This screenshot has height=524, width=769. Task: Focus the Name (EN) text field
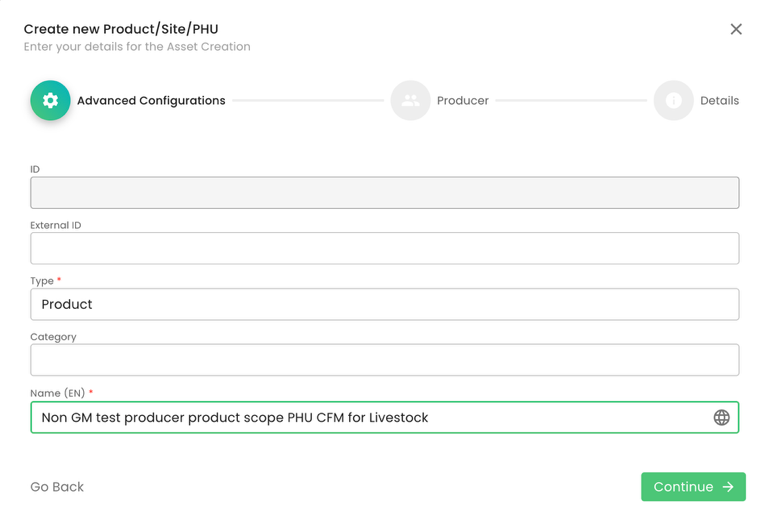tap(370, 418)
